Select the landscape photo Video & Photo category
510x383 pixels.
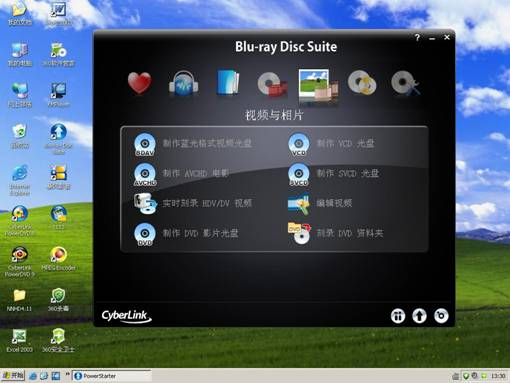318,86
